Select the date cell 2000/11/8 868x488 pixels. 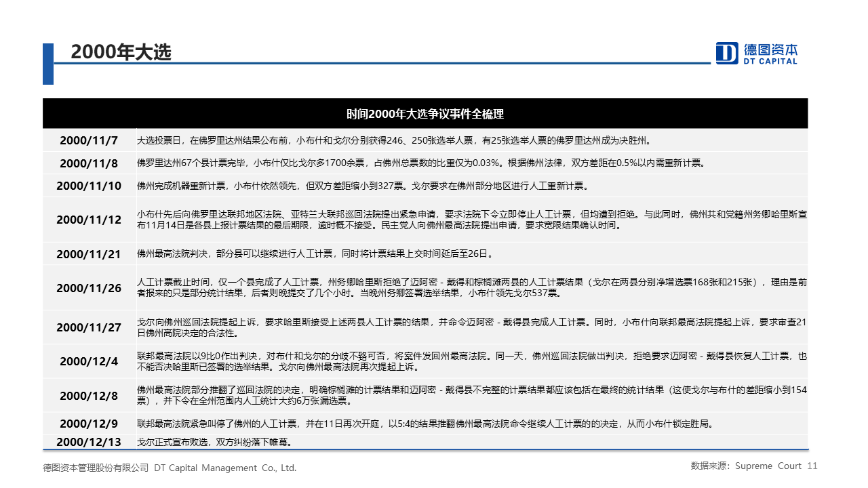pyautogui.click(x=89, y=163)
